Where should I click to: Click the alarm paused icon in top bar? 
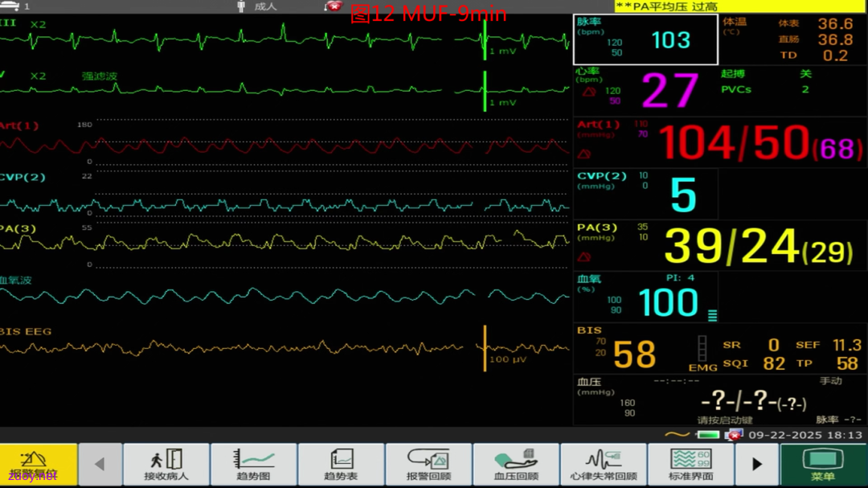tap(333, 6)
